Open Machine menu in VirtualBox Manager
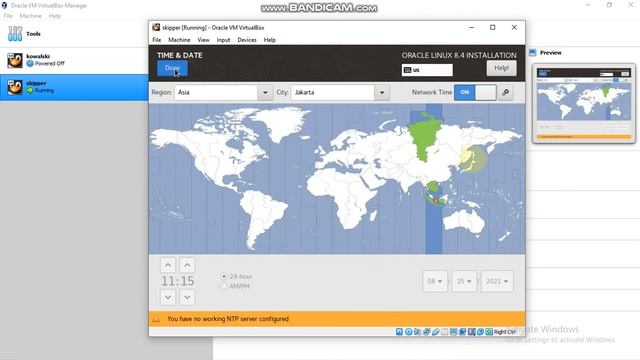 (x=31, y=16)
